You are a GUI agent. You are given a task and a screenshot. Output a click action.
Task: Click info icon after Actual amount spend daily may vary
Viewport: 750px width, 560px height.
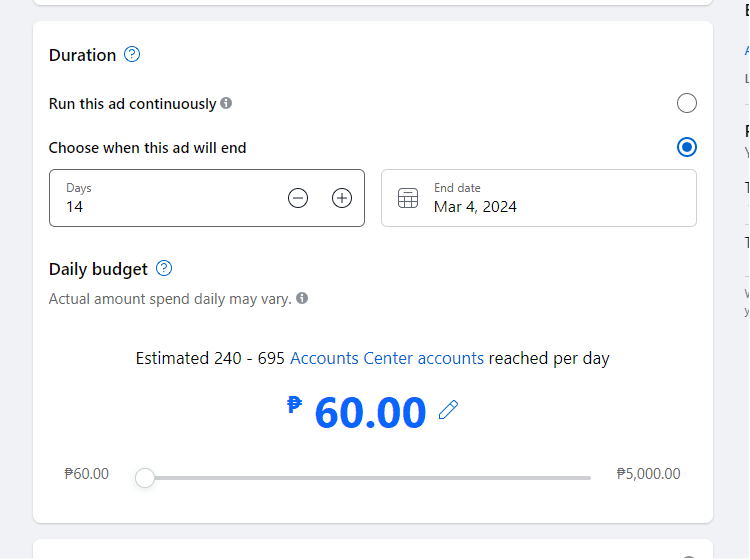[x=302, y=298]
